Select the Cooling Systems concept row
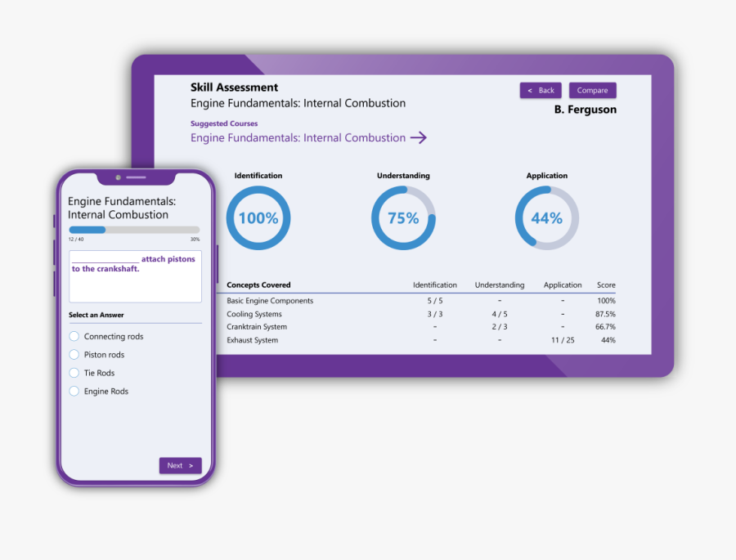This screenshot has width=736, height=560. tap(254, 314)
